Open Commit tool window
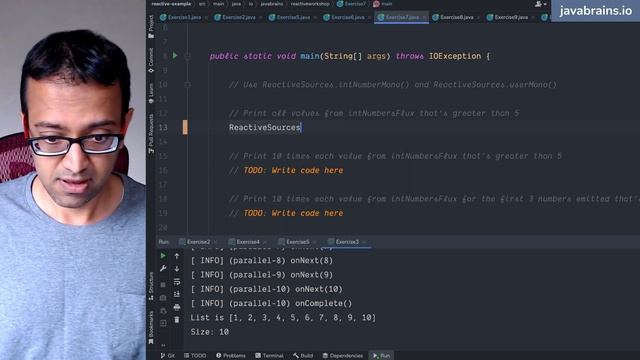Viewport: 640px width, 360px height. coord(151,60)
